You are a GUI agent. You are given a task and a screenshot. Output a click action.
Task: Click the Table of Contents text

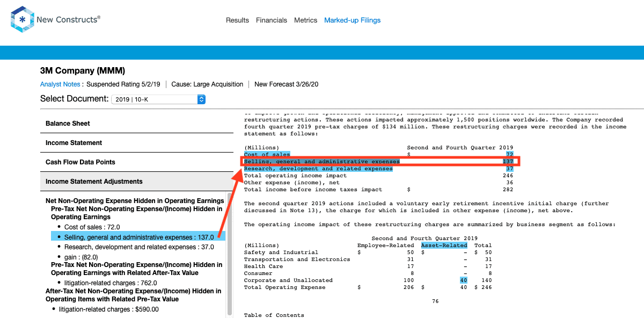[274, 315]
